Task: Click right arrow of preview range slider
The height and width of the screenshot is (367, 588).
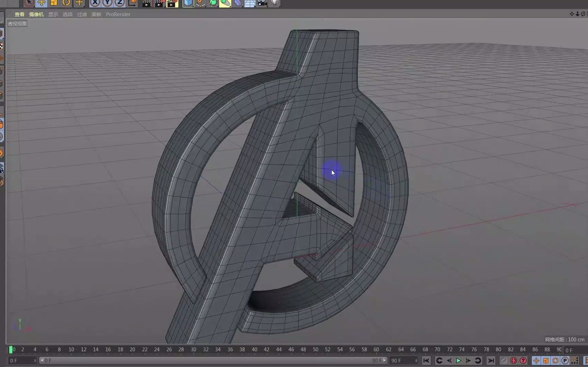Action: [385, 360]
